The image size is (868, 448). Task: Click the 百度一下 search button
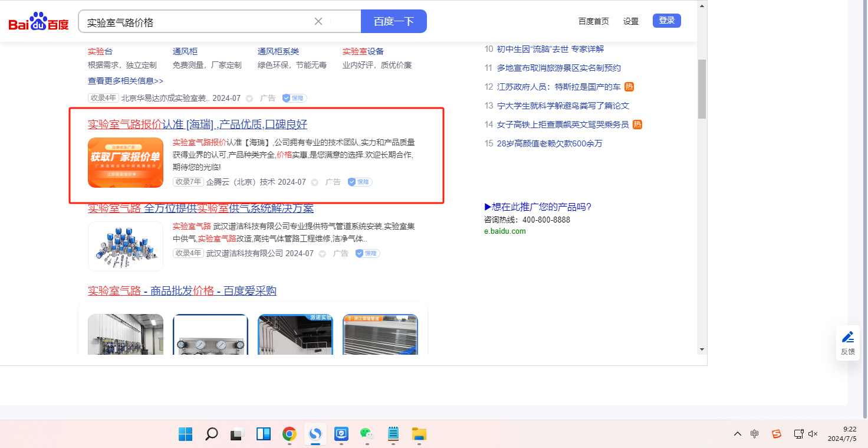(x=393, y=22)
